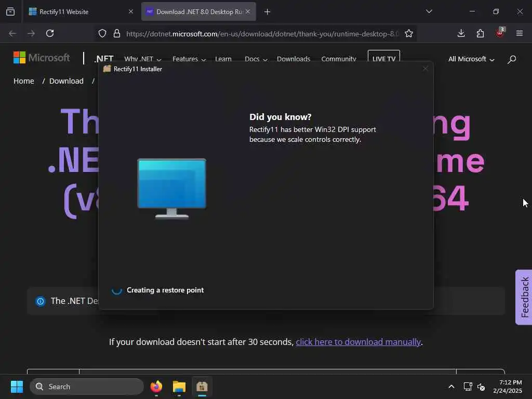Viewport: 532px width, 399px height.
Task: Expand the All Microsoft dropdown
Action: [x=471, y=59]
